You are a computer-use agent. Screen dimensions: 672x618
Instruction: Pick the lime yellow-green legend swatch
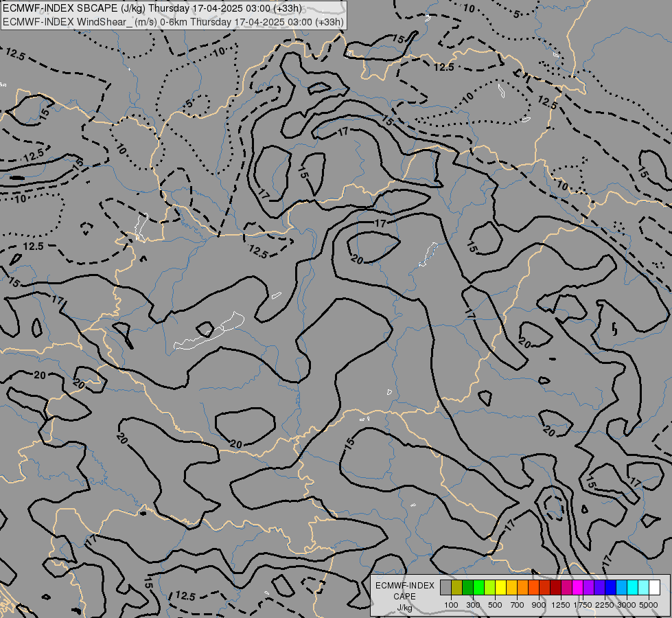[490, 588]
